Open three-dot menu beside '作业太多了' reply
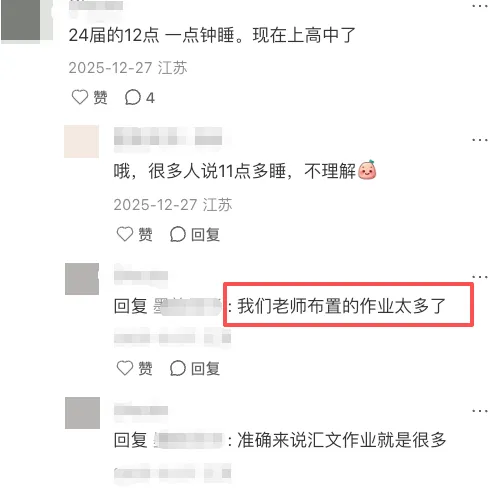 point(480,277)
